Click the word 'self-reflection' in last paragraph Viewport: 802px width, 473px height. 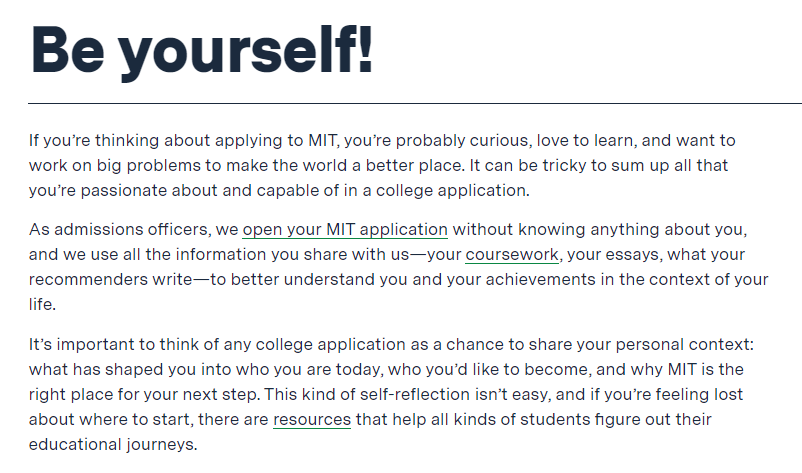415,395
